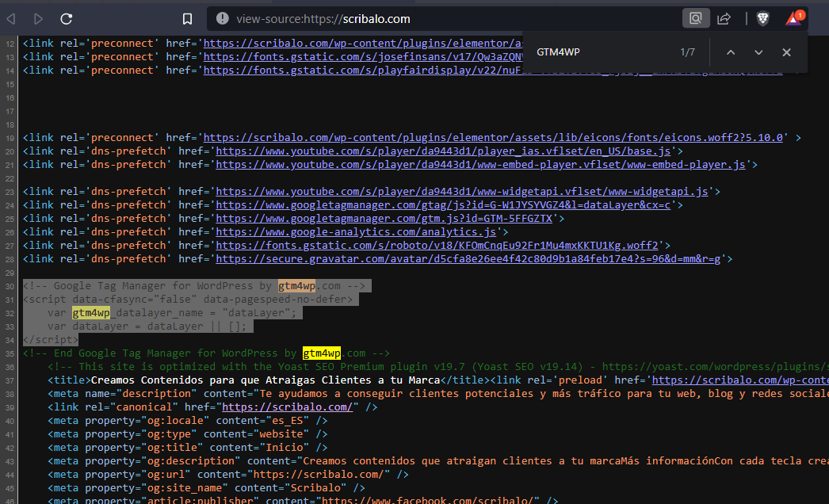Open the secure.gravatar.com avatar link
829x504 pixels.
coord(468,259)
